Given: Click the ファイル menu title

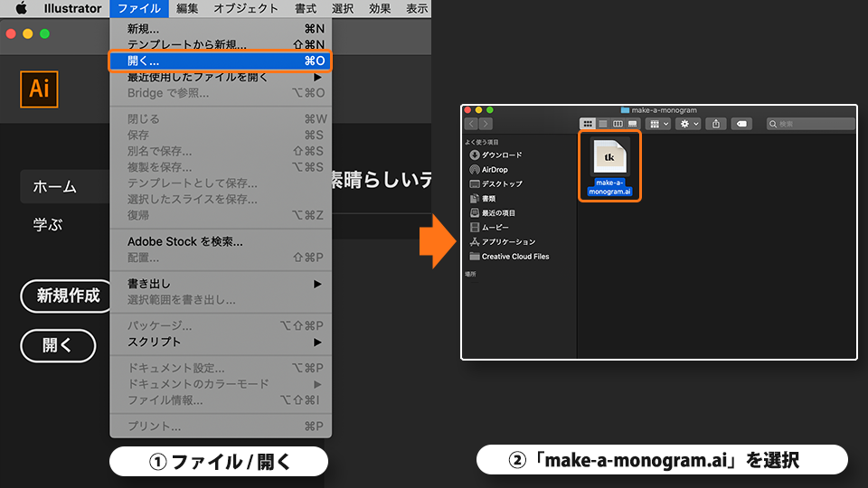Looking at the screenshot, I should pyautogui.click(x=139, y=8).
